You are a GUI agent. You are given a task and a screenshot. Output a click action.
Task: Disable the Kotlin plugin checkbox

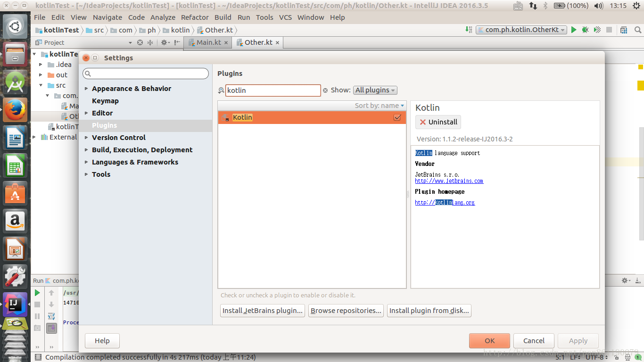point(397,117)
